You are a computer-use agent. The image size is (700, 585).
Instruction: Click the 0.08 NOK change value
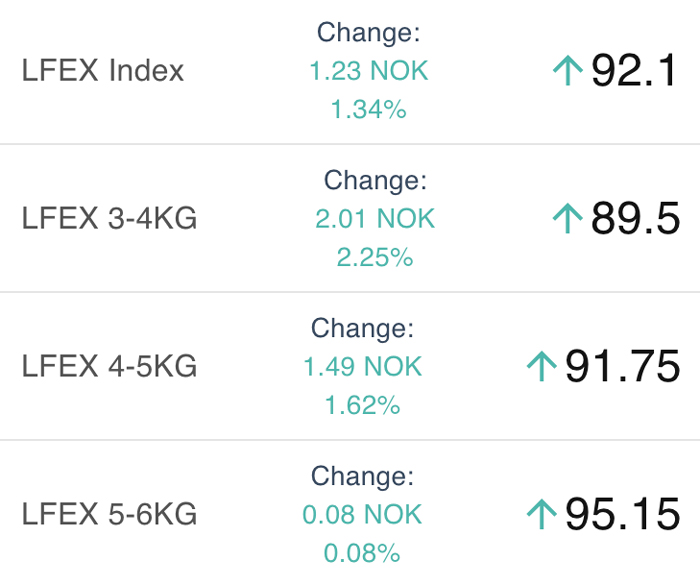362,514
